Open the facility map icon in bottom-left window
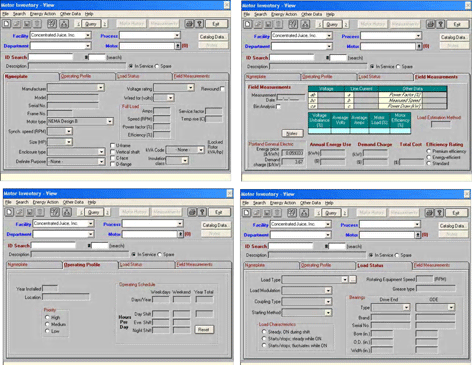 click(55, 212)
